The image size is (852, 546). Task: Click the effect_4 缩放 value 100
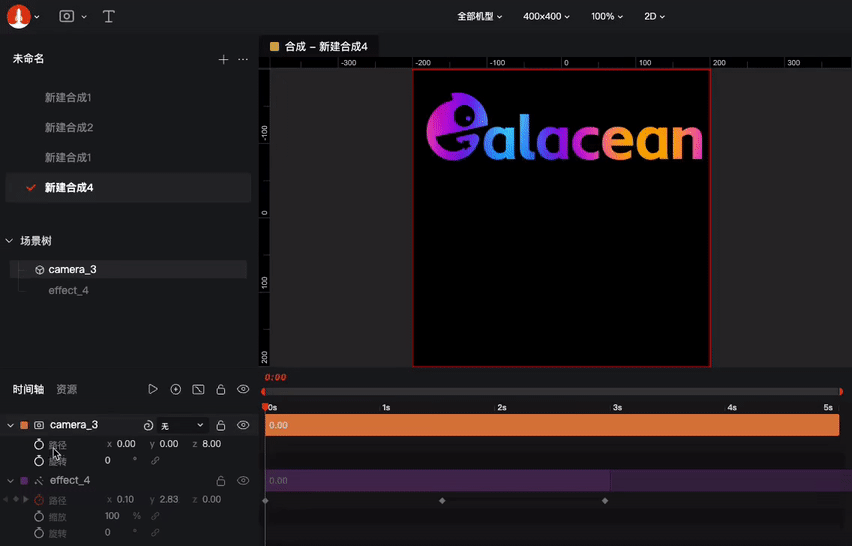(x=112, y=516)
